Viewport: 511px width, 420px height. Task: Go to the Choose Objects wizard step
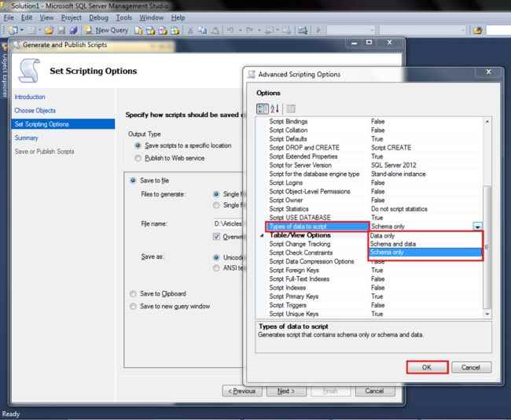click(35, 111)
